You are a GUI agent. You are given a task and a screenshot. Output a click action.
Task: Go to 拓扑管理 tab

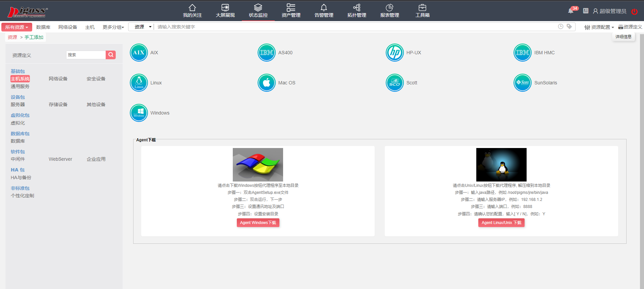coord(357,11)
